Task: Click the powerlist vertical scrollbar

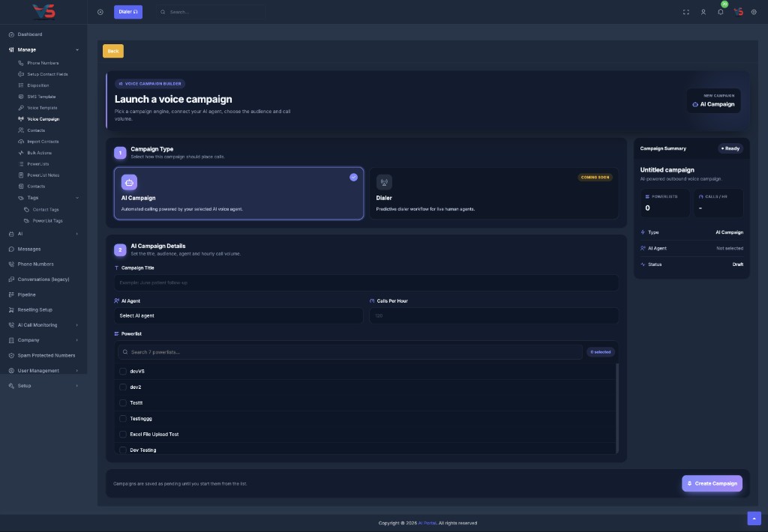Action: pyautogui.click(x=617, y=408)
